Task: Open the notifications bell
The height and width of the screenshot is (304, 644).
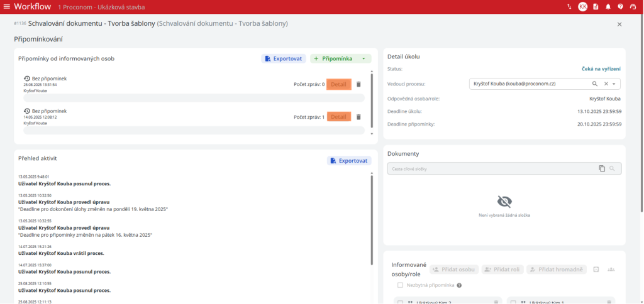Action: [608, 7]
